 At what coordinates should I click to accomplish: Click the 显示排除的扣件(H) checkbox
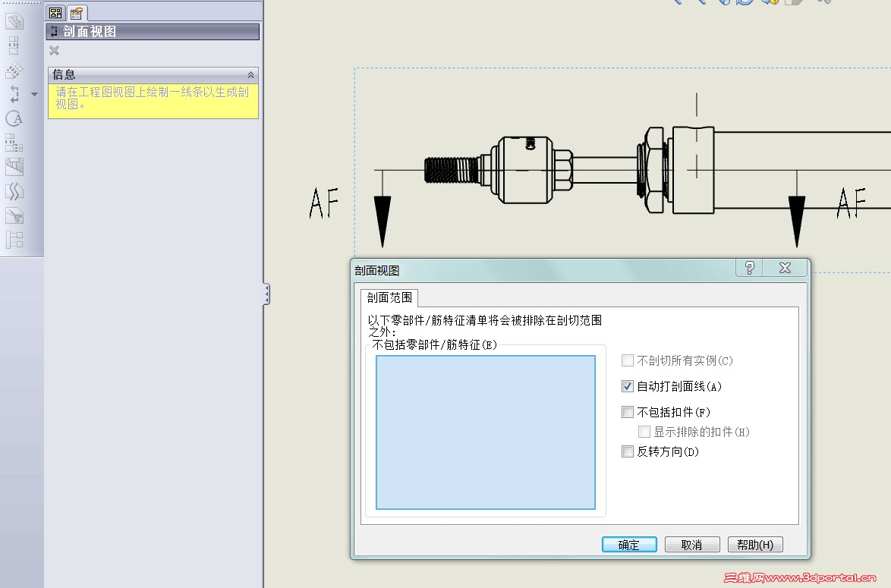point(644,432)
